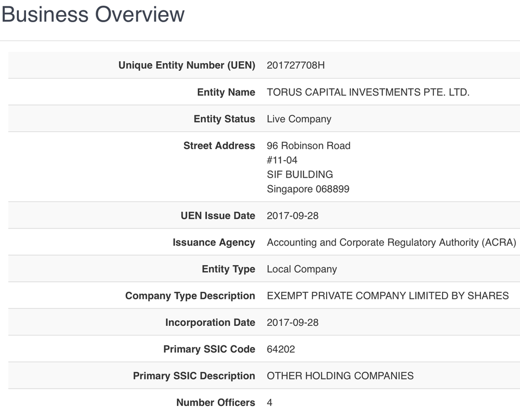Screen dimensions: 520x420
Task: Select the Incorporation Date value 2017-09-28
Action: (292, 323)
